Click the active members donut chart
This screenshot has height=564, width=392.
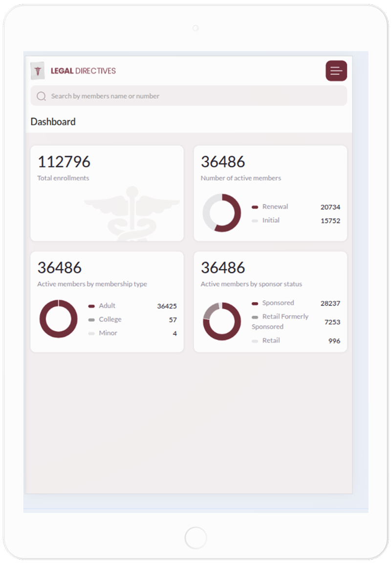point(222,213)
